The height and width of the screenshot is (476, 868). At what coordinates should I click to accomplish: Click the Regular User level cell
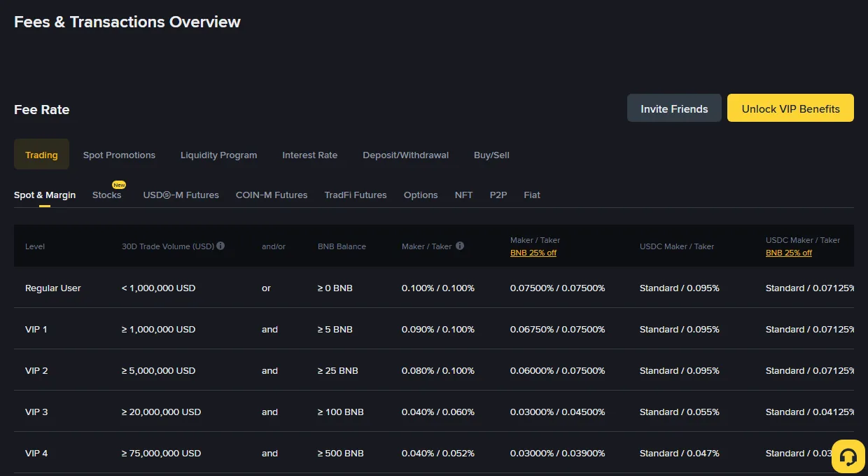pyautogui.click(x=53, y=288)
